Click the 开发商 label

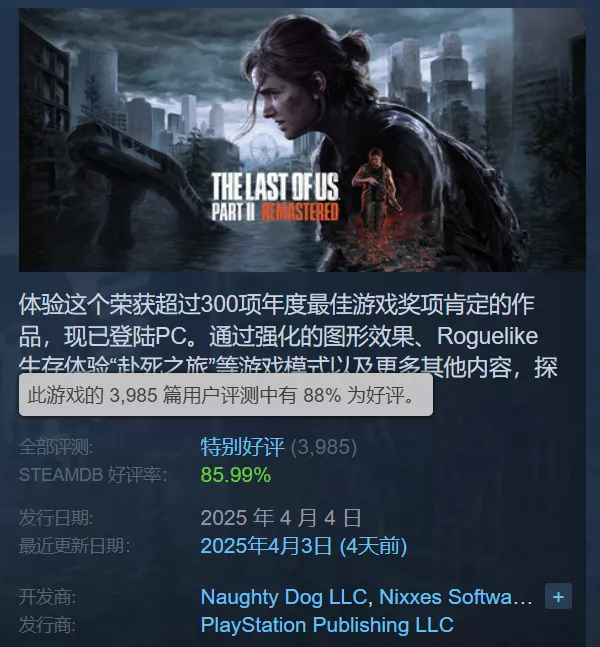click(x=47, y=597)
